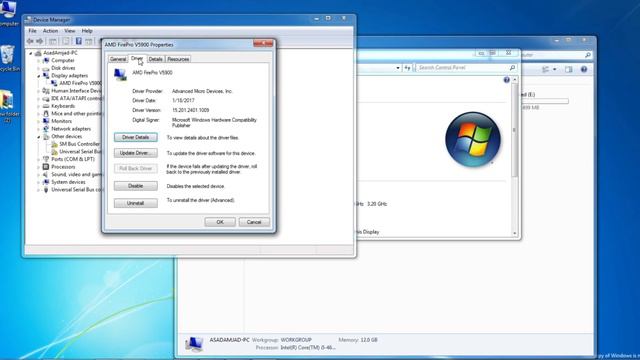Click the Ports (COM & LPT) icon

(x=46, y=159)
